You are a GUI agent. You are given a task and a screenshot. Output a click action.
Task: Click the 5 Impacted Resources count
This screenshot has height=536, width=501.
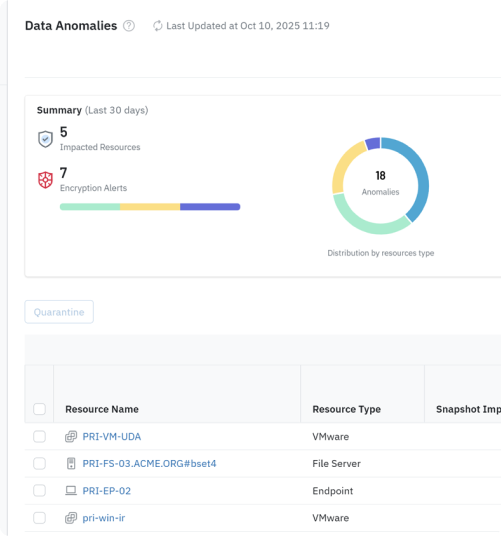pyautogui.click(x=64, y=132)
